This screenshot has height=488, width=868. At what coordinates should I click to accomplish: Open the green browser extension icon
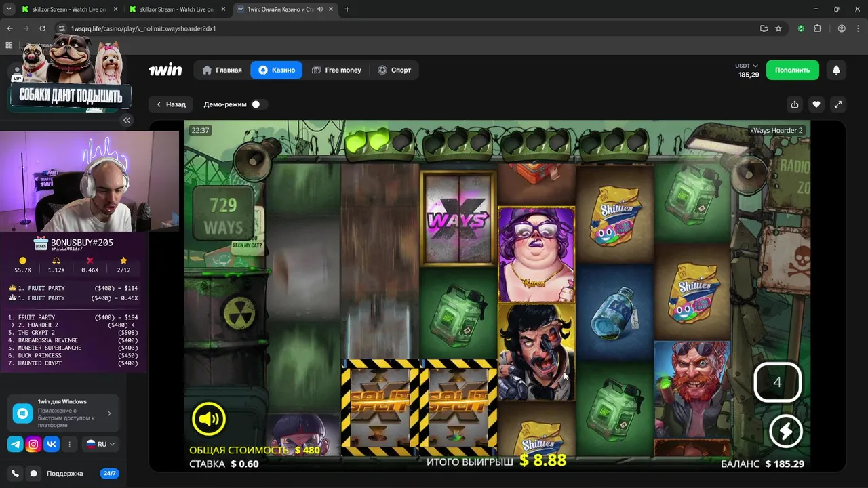801,28
